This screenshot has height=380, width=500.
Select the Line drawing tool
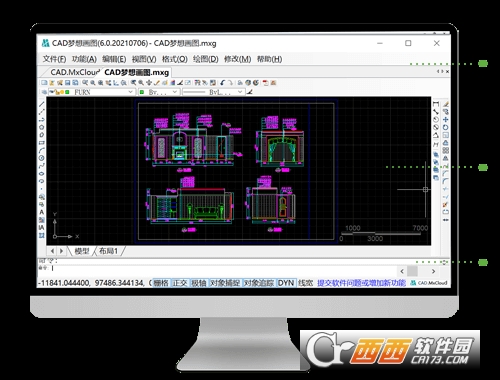(42, 104)
